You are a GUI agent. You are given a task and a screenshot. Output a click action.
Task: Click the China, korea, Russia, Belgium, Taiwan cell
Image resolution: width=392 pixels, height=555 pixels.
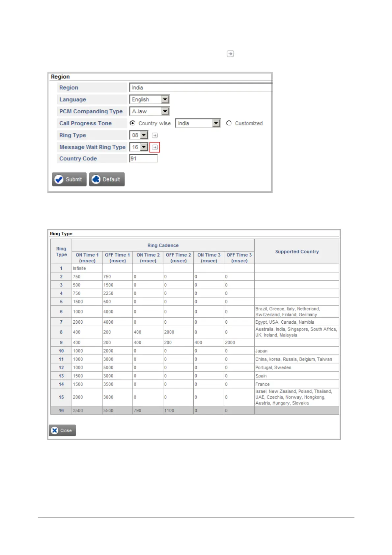297,359
